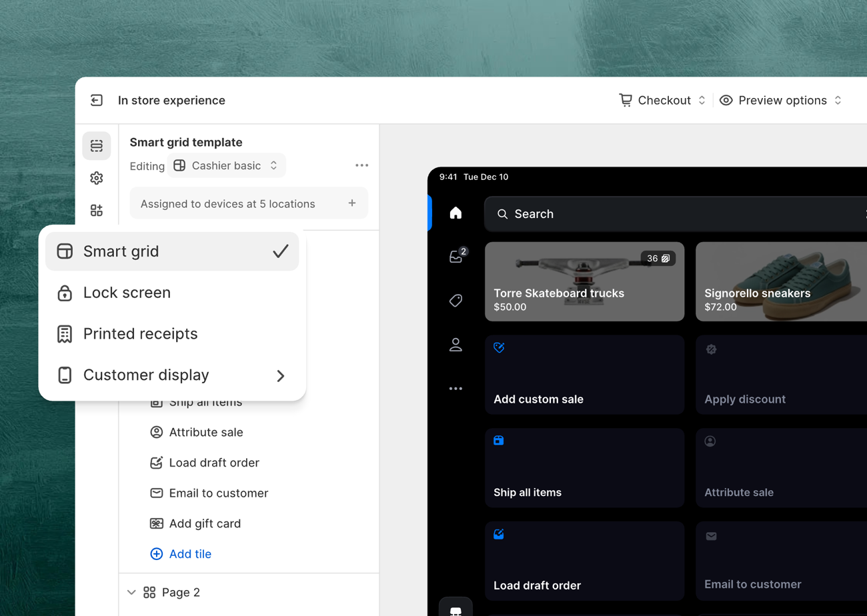Click the Page 2 label
Viewport: 867px width, 616px height.
181,592
